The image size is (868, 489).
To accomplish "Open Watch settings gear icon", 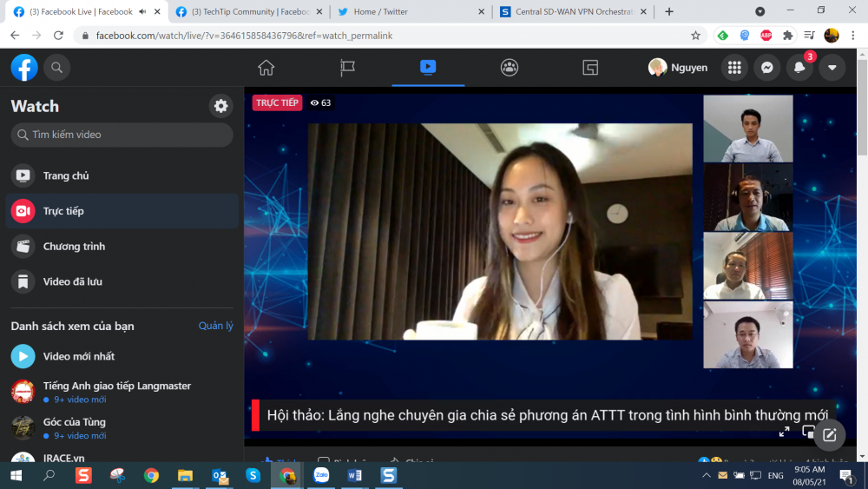I will tap(220, 106).
